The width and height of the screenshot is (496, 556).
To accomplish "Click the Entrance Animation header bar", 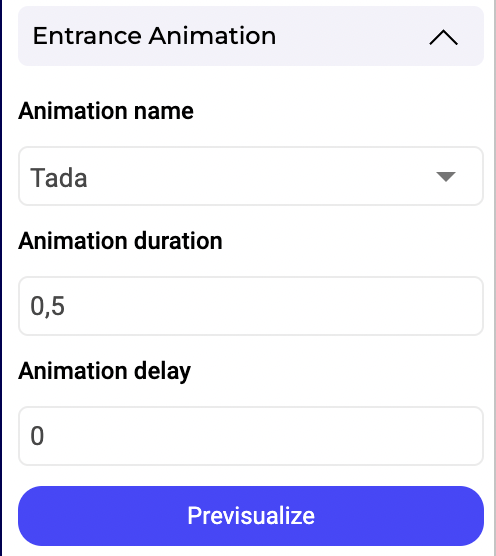I will 251,36.
